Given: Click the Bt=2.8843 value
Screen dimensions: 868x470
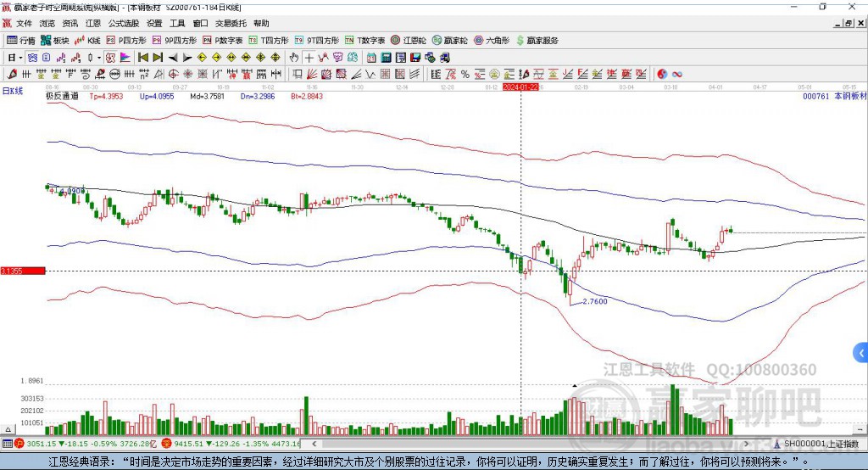Looking at the screenshot, I should pyautogui.click(x=307, y=96).
